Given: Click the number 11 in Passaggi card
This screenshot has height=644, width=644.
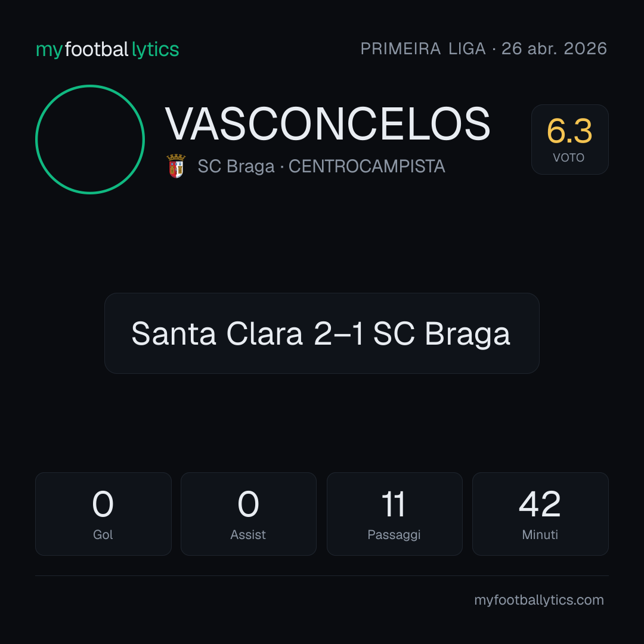Looking at the screenshot, I should [x=394, y=504].
